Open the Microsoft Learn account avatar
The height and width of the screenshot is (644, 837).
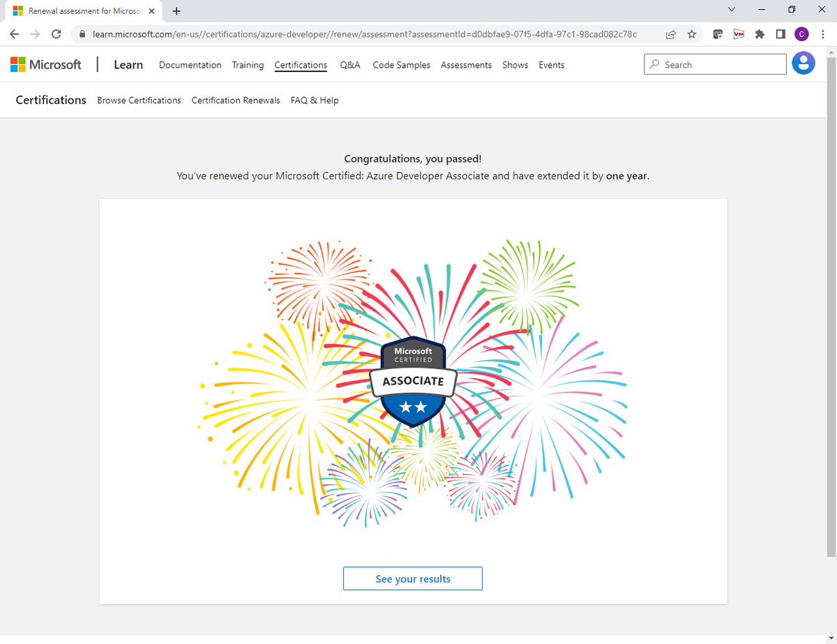tap(804, 63)
